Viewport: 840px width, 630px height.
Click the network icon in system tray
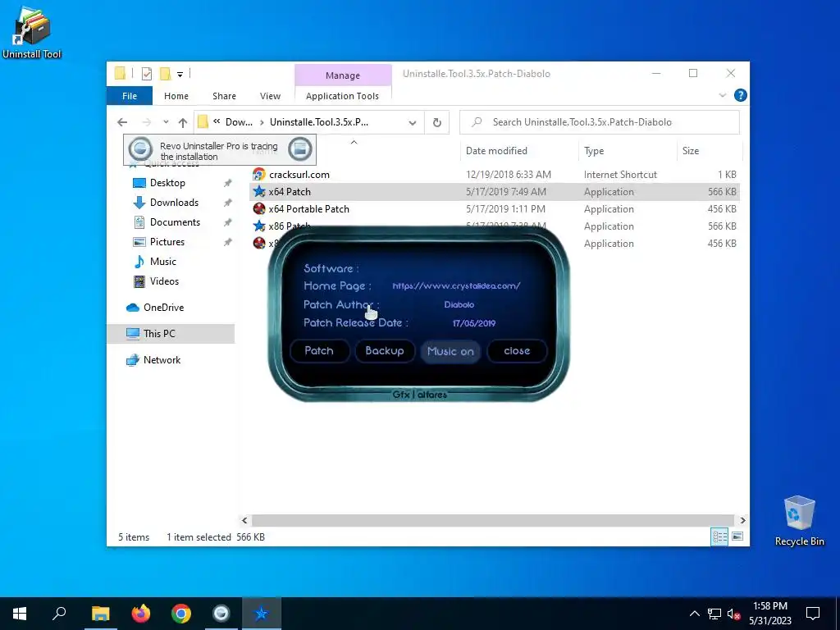tap(714, 614)
